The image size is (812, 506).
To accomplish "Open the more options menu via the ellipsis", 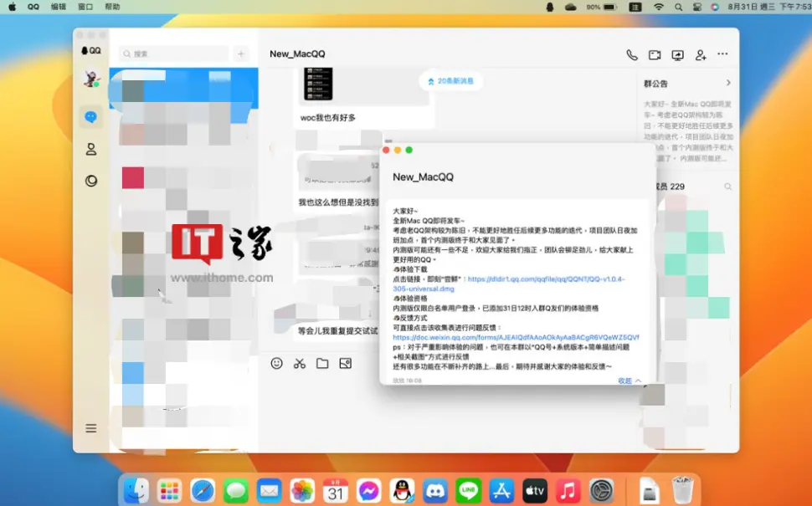I will [x=722, y=54].
